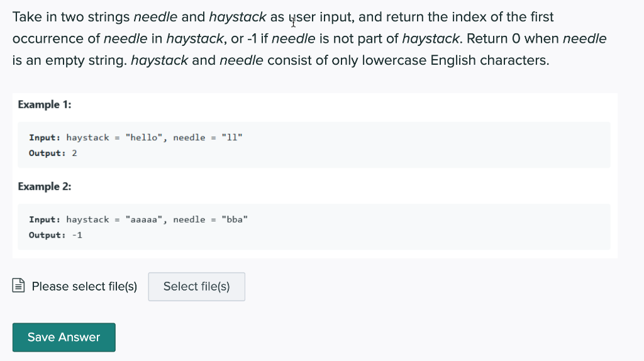Click the Example 1 heading
The image size is (644, 361).
[44, 104]
